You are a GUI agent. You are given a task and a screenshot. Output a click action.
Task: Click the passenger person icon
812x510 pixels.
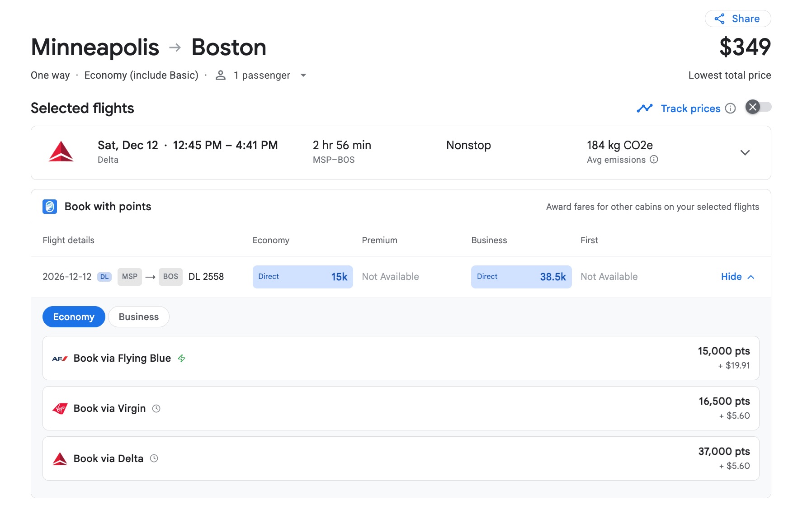point(221,75)
